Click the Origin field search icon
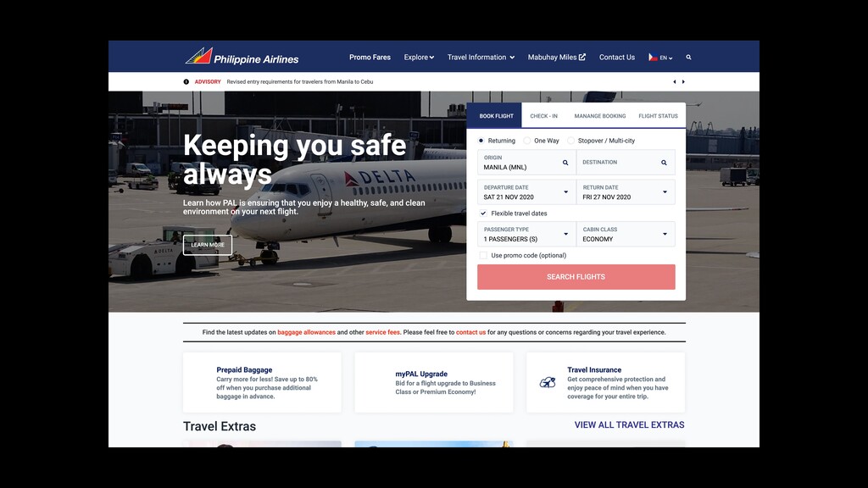The image size is (868, 488). [x=565, y=163]
